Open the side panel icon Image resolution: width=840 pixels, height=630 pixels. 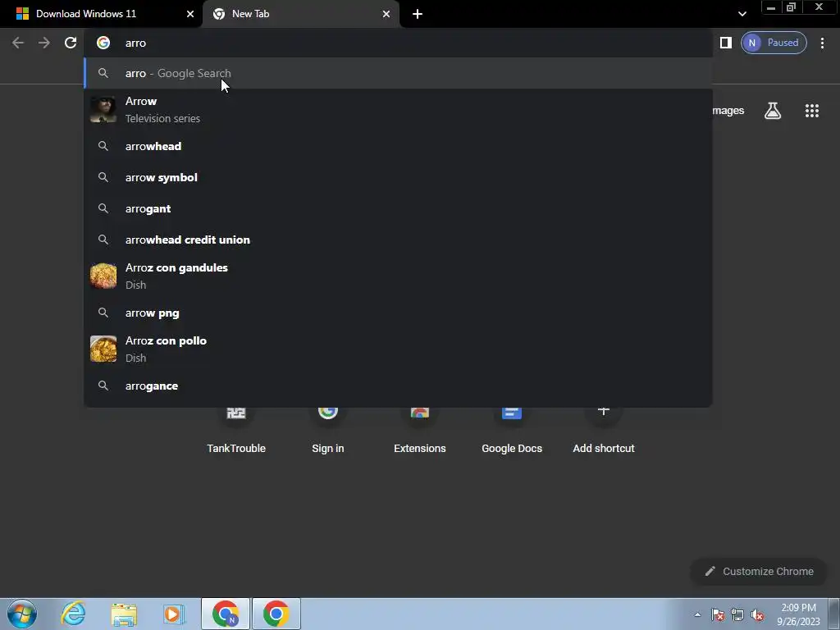point(725,43)
